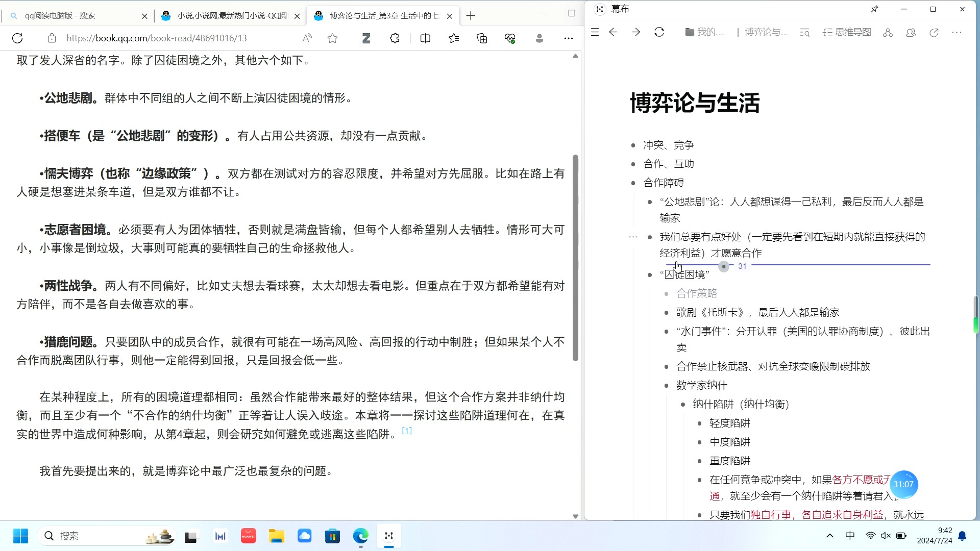The image size is (980, 551).
Task: Click the taskbar 搜索 search box
Action: (x=107, y=536)
